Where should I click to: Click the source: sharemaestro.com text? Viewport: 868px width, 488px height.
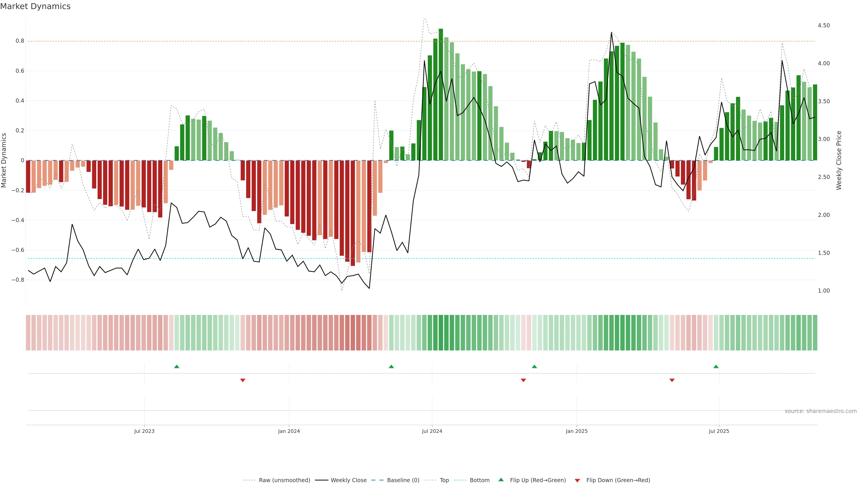pos(821,411)
